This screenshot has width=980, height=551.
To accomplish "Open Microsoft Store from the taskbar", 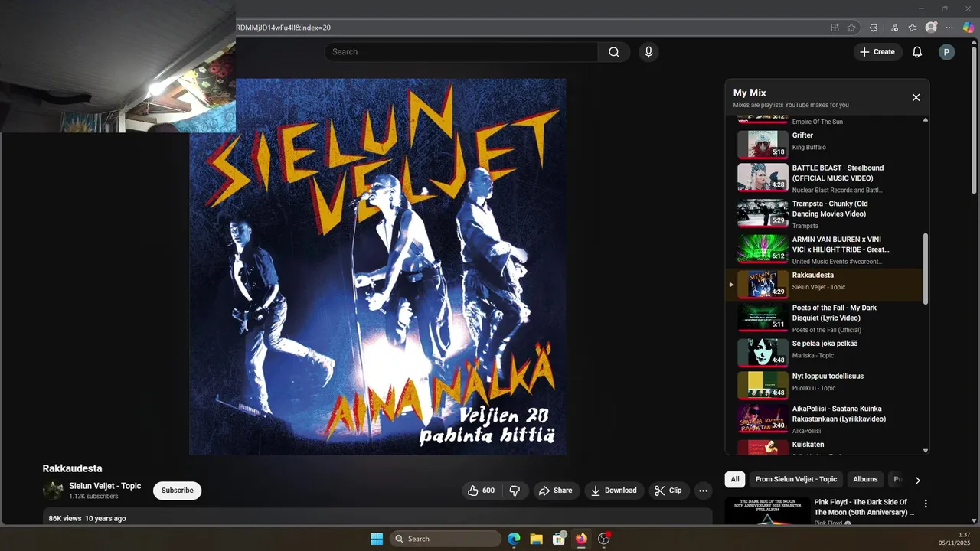I will click(559, 539).
